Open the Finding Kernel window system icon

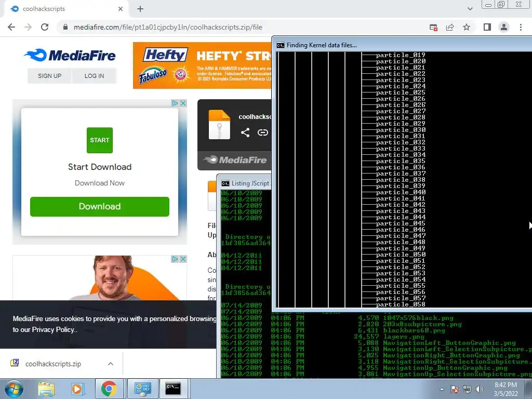280,45
